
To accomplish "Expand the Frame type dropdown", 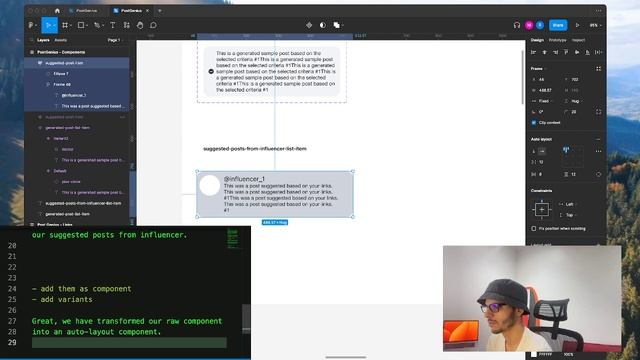I will [539, 69].
